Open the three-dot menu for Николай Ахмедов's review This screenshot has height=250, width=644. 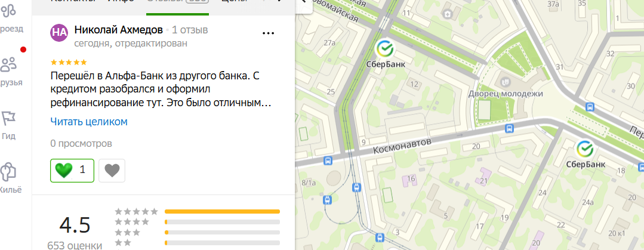coord(268,33)
